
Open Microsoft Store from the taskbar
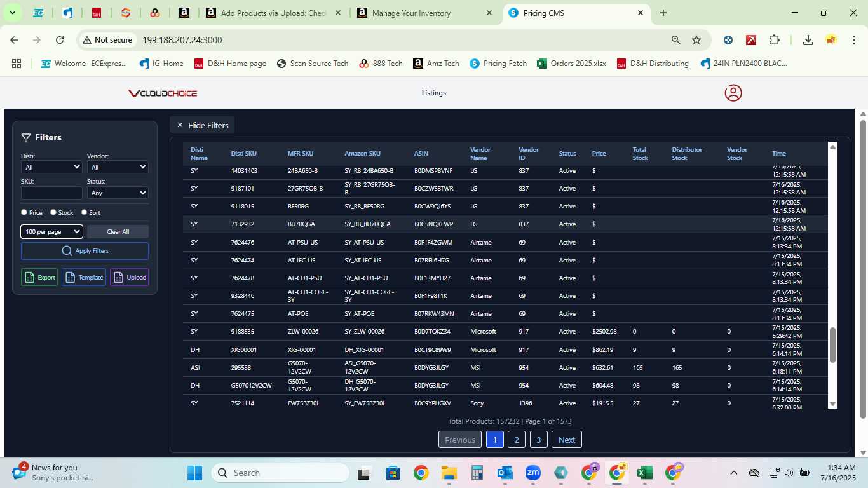click(x=393, y=473)
